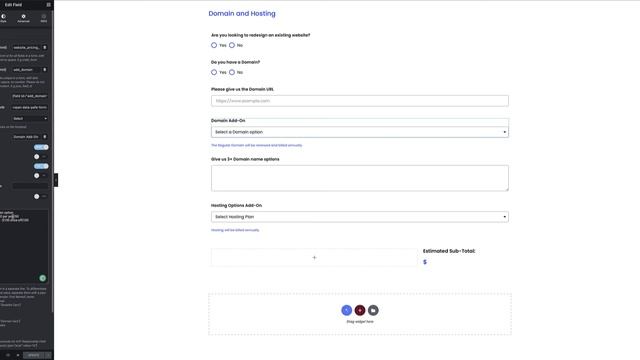Open the arrow menu next to Update

pos(48,355)
